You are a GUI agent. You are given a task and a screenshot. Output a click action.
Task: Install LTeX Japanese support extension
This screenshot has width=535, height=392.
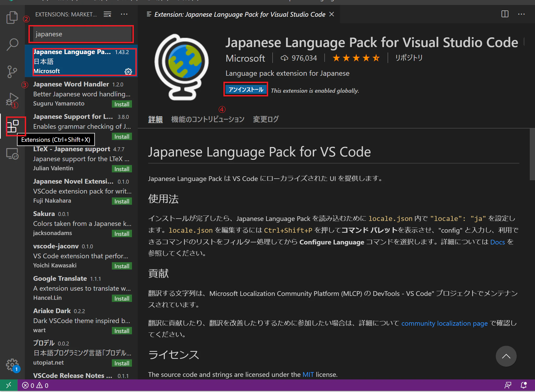(122, 169)
